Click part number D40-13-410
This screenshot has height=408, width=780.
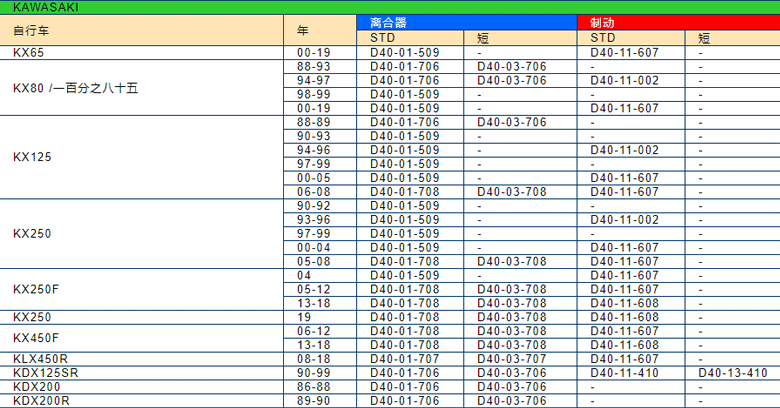point(733,373)
